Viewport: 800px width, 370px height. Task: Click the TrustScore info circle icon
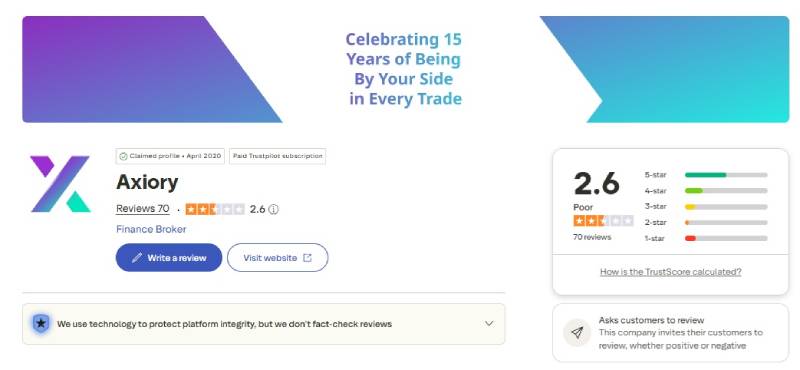point(273,209)
